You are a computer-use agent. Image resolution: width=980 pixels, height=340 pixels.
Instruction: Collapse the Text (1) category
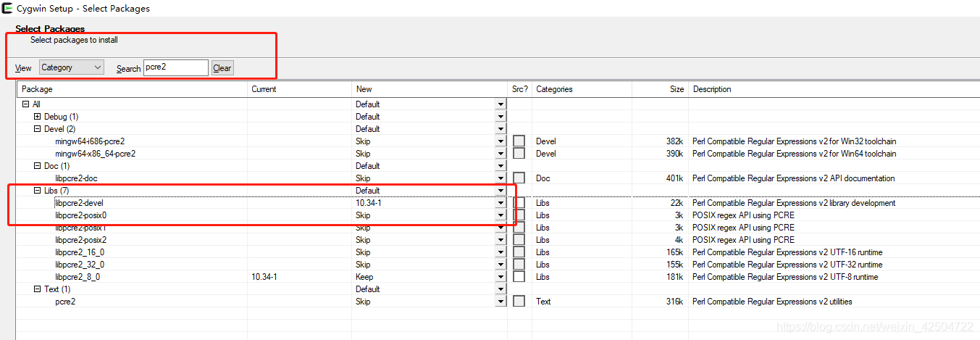38,289
